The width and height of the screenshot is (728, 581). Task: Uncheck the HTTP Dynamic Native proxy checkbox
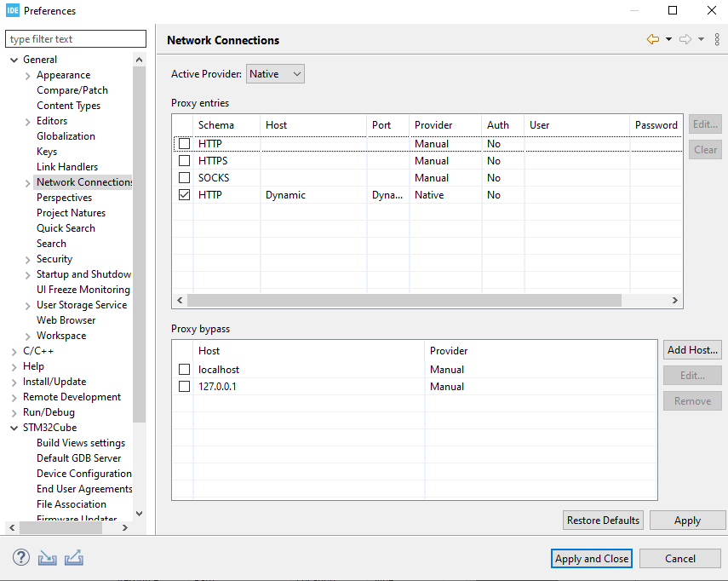pyautogui.click(x=184, y=195)
